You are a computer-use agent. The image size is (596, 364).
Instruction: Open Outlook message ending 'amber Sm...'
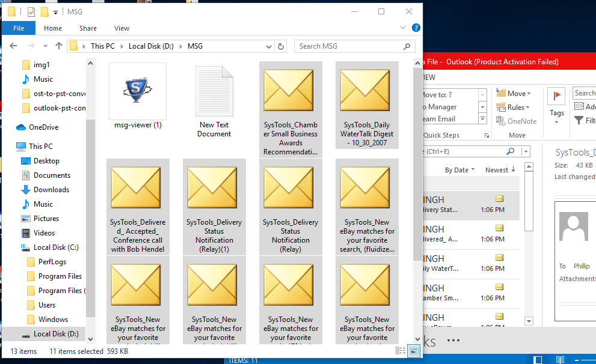[x=471, y=293]
